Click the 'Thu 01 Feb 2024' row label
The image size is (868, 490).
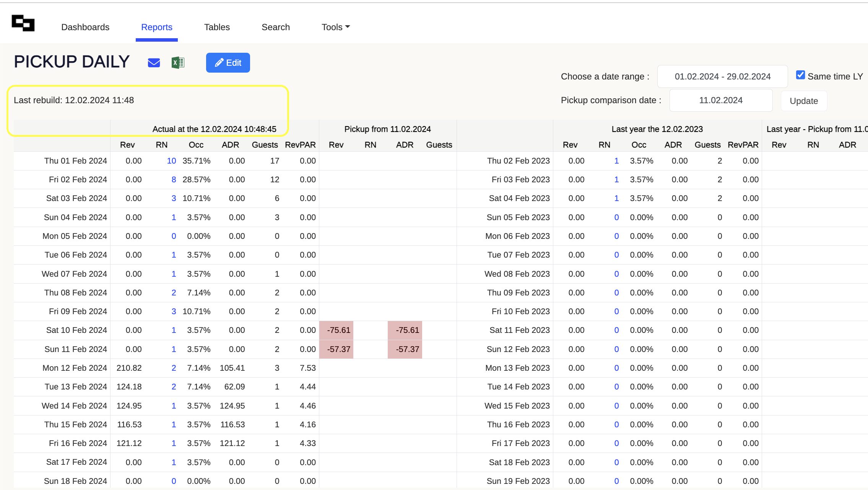(x=75, y=161)
